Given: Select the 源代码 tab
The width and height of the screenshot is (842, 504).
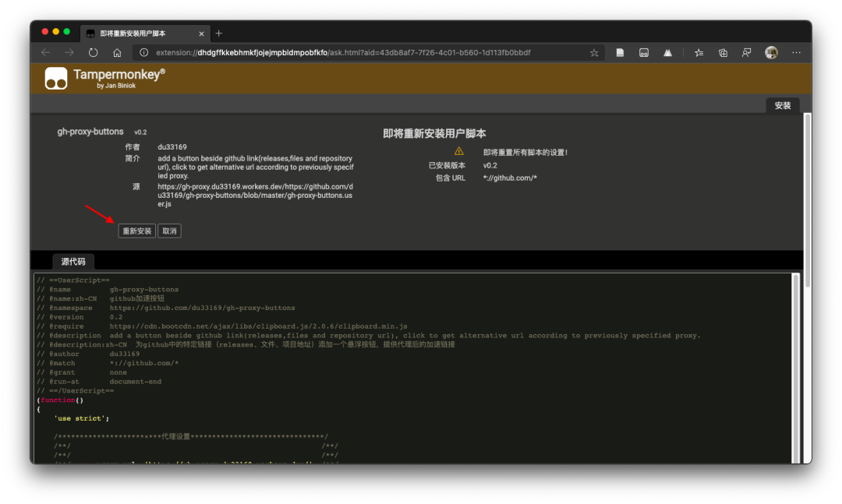Looking at the screenshot, I should pos(73,262).
